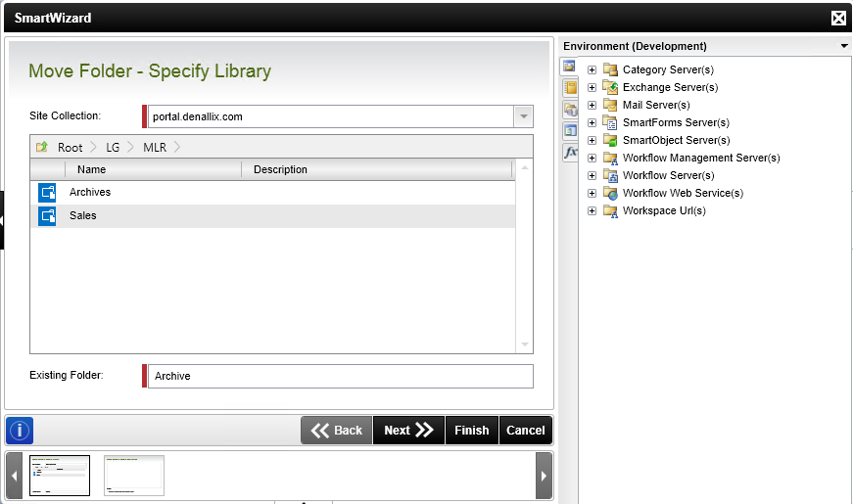Viewport: 853px width, 504px height.
Task: Expand the Workflow Management Server(s) node
Action: [x=592, y=159]
